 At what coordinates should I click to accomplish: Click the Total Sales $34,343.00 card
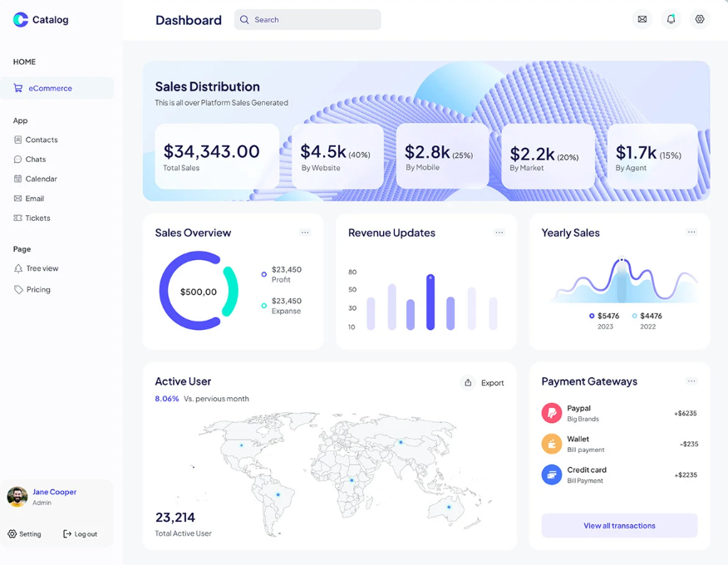click(217, 156)
